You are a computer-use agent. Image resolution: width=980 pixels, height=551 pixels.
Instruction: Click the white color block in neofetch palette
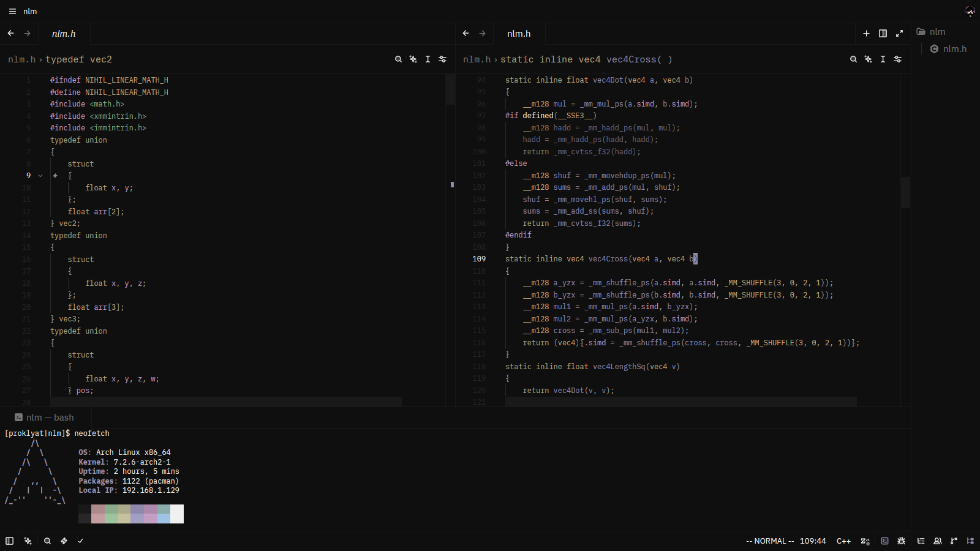(177, 514)
